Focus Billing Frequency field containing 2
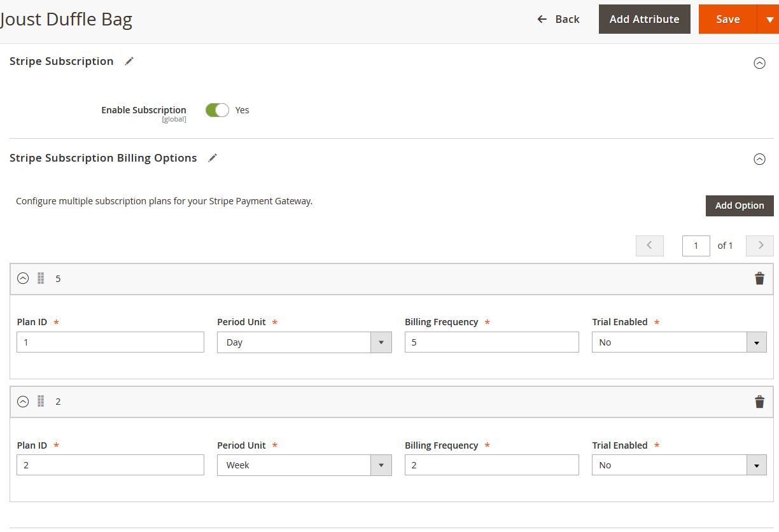This screenshot has height=532, width=779. pos(492,465)
